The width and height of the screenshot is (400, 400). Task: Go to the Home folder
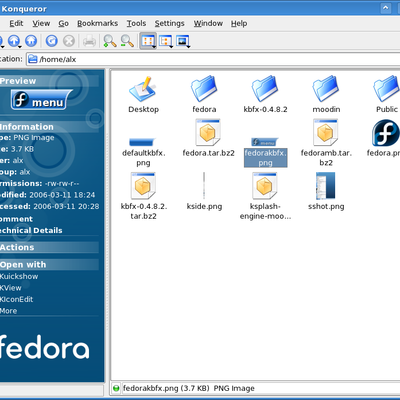tap(31, 41)
